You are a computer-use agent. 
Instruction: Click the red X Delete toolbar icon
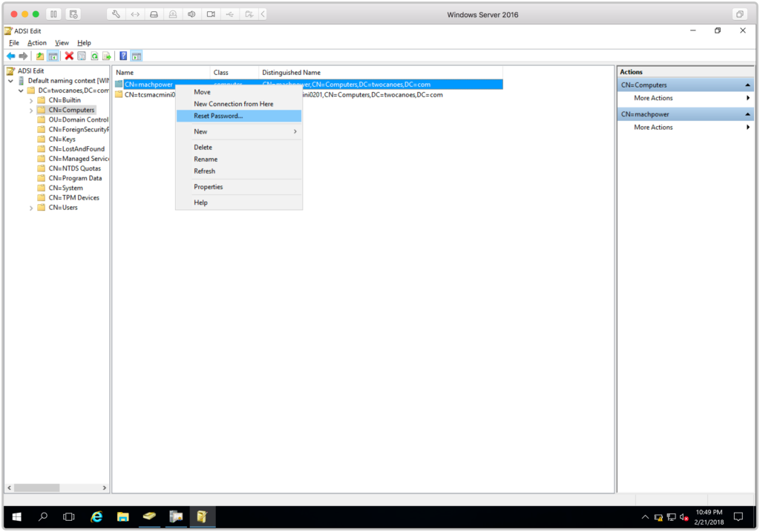click(69, 56)
